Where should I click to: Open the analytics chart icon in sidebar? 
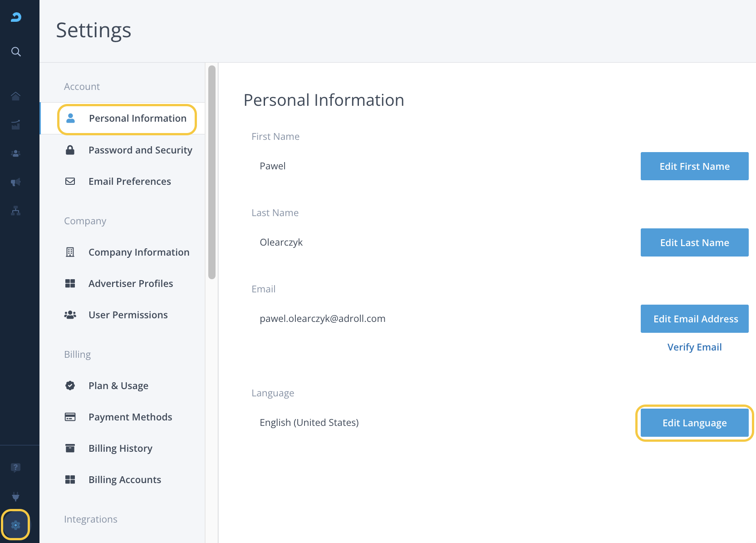tap(16, 125)
